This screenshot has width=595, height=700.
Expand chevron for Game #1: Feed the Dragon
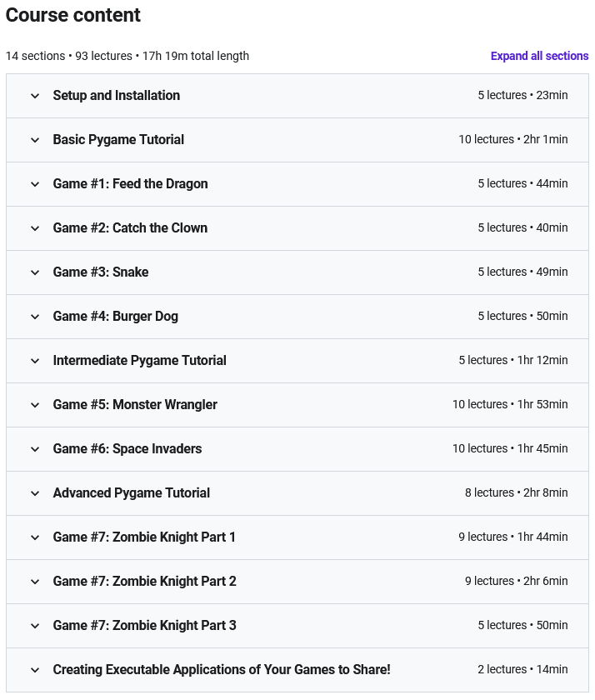tap(35, 184)
